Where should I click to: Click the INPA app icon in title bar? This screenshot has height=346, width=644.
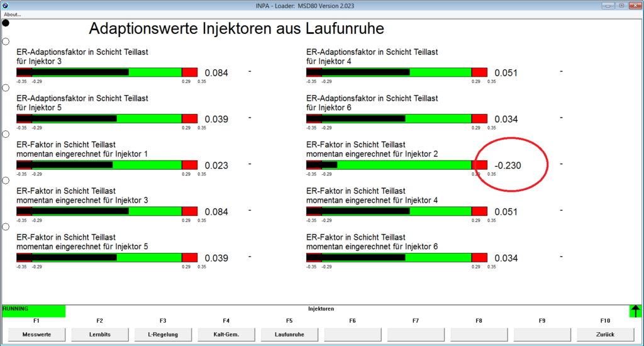(6, 5)
